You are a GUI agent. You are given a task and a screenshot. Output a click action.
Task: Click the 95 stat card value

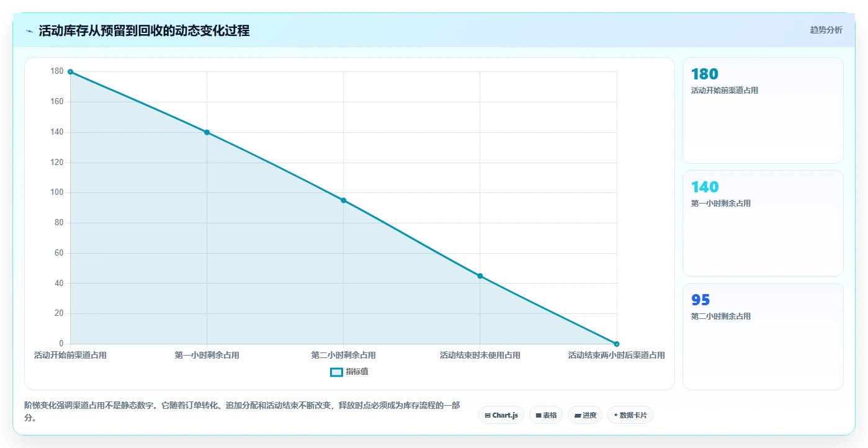700,300
